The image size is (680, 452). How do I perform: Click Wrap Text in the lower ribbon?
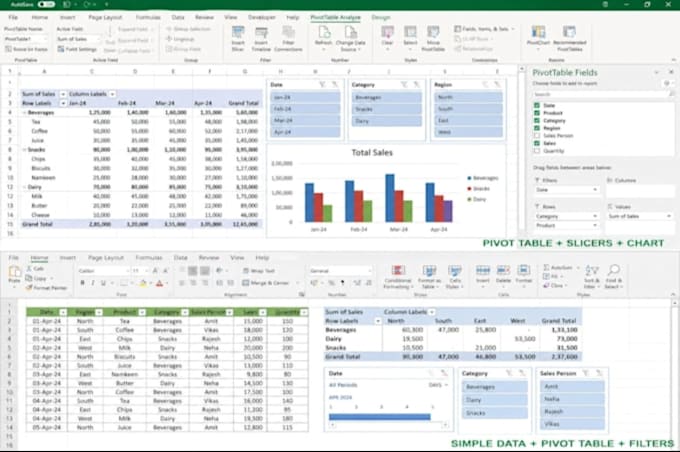click(259, 271)
